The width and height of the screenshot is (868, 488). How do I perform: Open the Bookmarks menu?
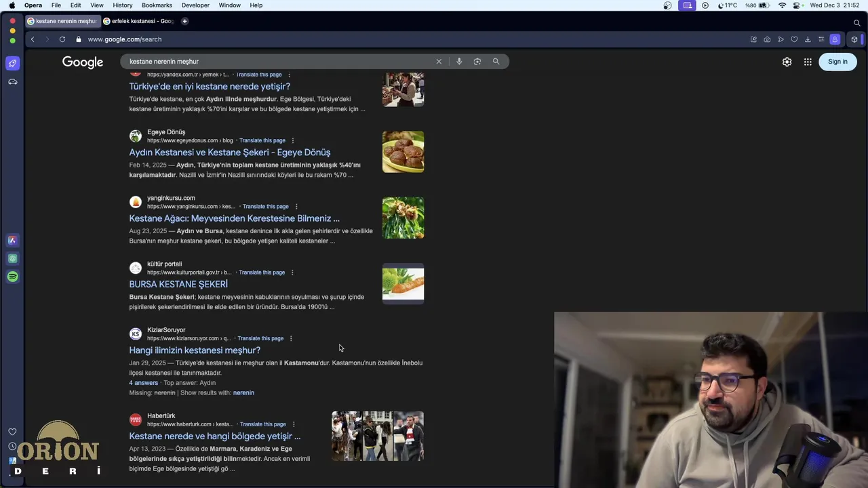(x=157, y=5)
